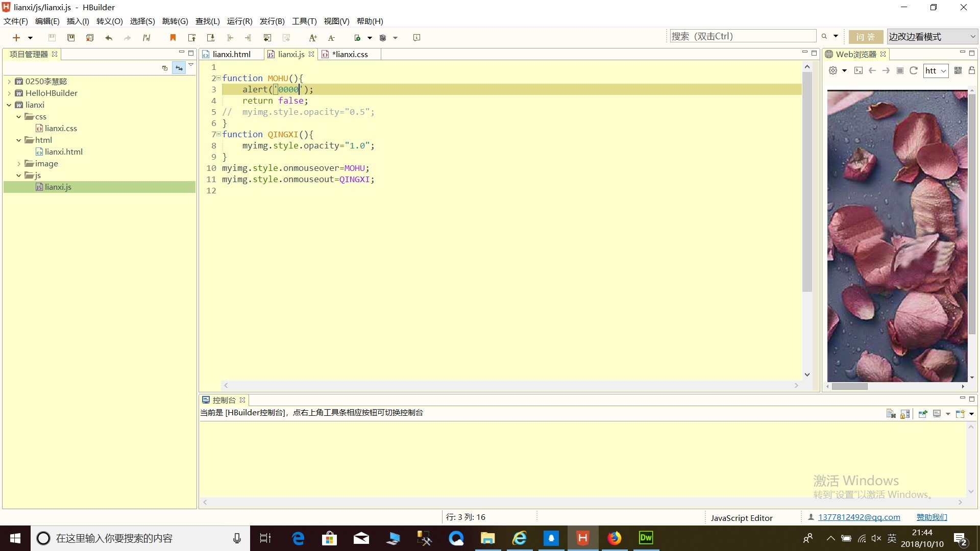This screenshot has height=551, width=980.
Task: Close the Web浏览器 tab
Action: 883,54
